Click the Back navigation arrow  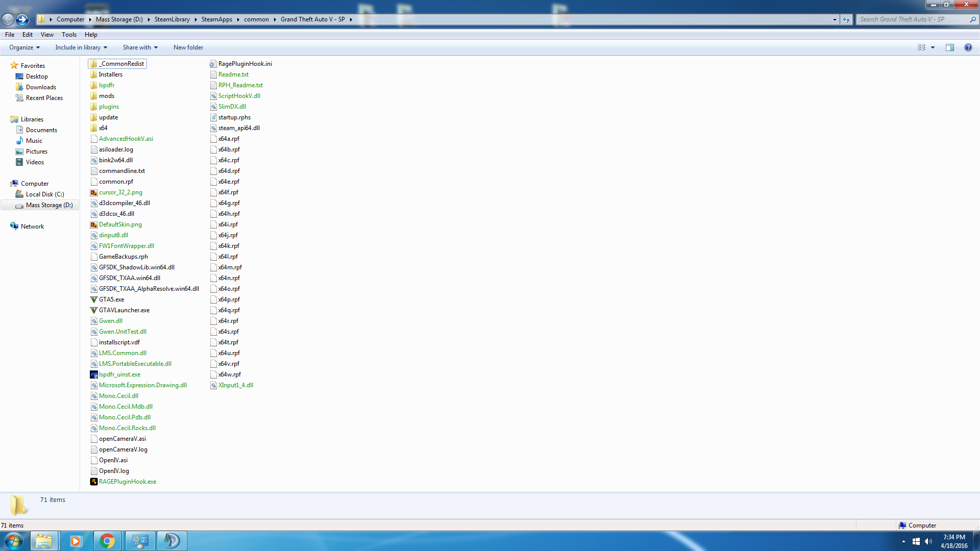point(8,19)
